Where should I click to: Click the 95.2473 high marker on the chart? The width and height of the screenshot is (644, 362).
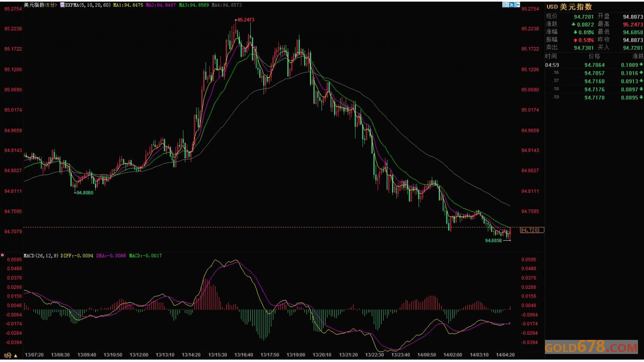(x=246, y=20)
